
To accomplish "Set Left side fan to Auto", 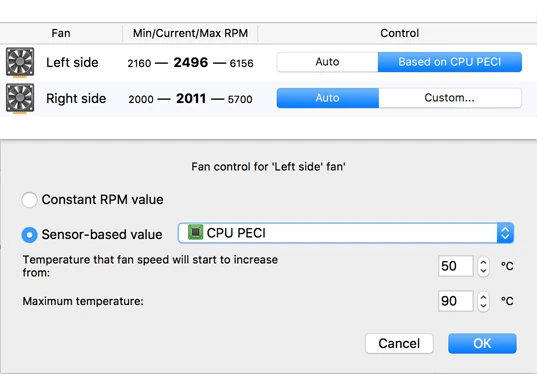I will 327,62.
